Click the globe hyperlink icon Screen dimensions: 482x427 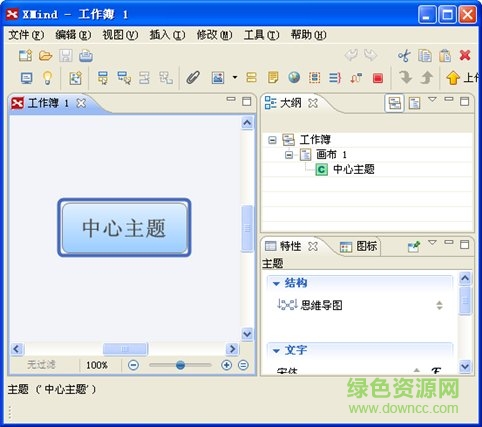(x=294, y=78)
